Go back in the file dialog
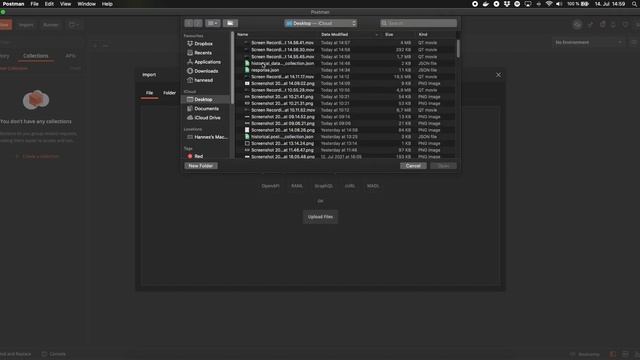640x360 pixels. click(189, 23)
